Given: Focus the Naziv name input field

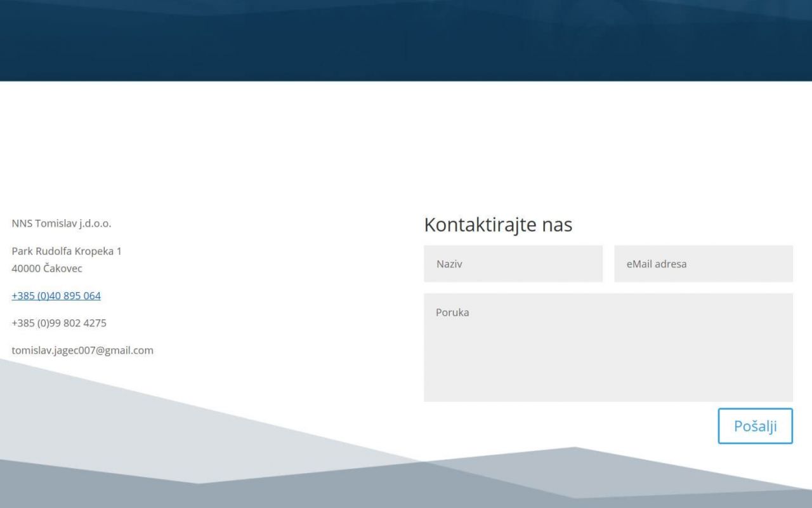Looking at the screenshot, I should (513, 264).
